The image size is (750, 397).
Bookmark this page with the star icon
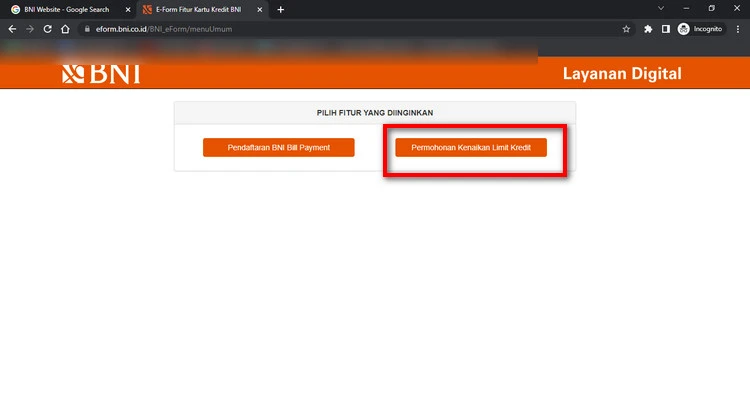626,29
